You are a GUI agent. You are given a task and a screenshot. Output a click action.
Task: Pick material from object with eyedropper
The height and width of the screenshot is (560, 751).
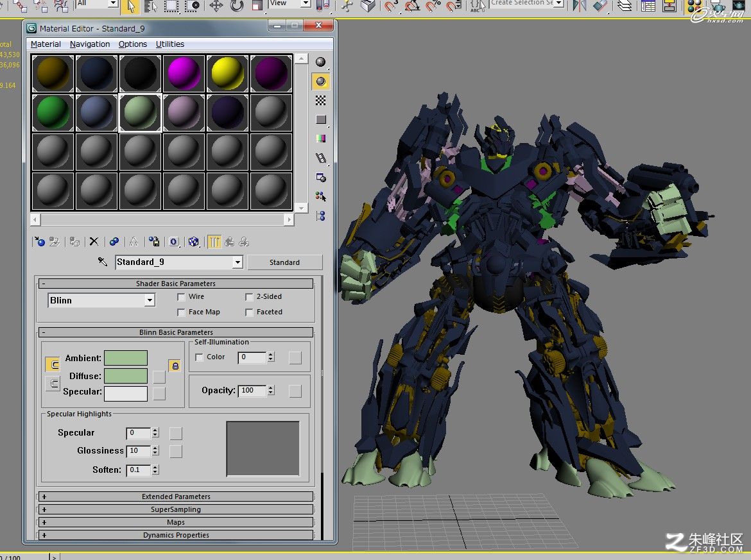click(x=103, y=262)
